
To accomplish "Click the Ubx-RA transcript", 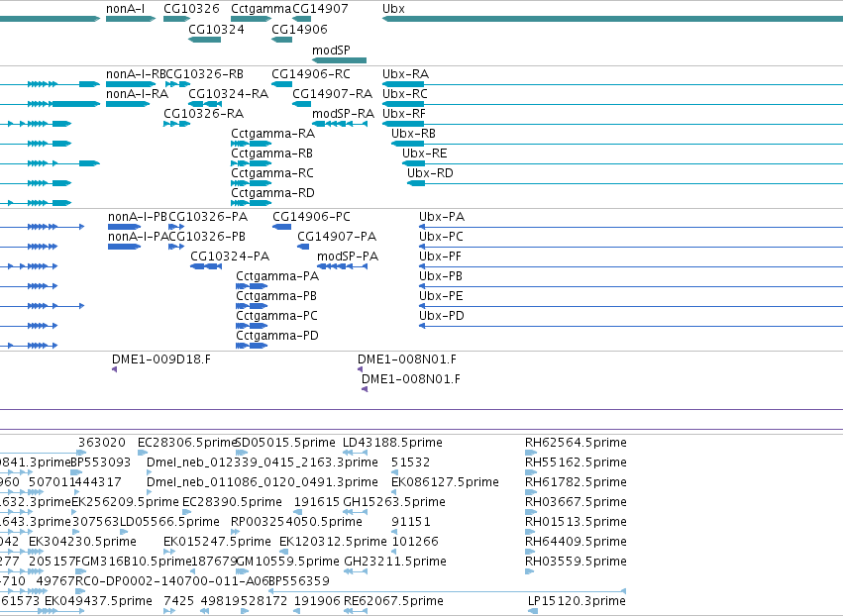I will (x=612, y=84).
